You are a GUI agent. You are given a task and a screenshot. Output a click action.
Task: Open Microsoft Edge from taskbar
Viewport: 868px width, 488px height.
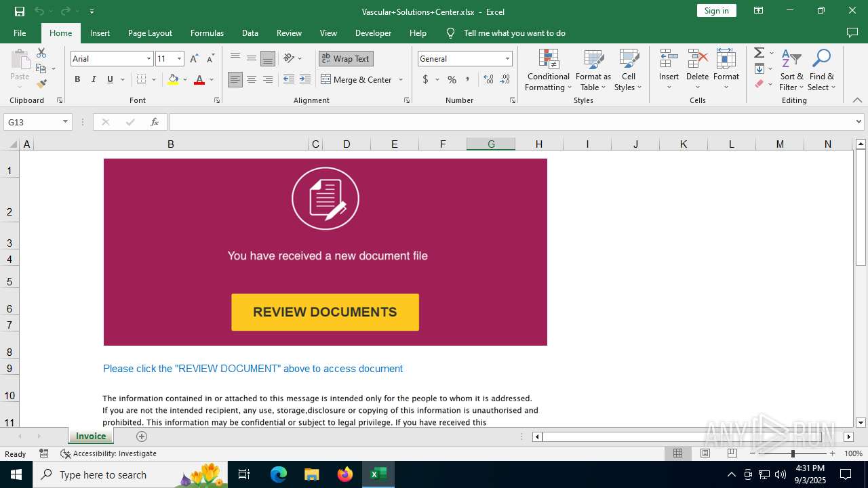pos(279,474)
